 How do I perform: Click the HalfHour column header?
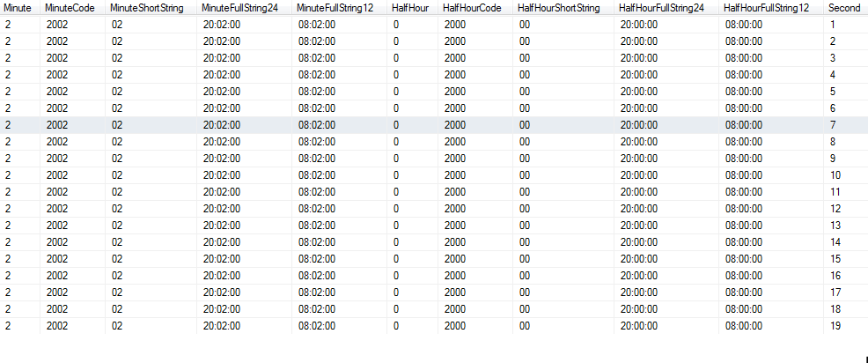(411, 8)
